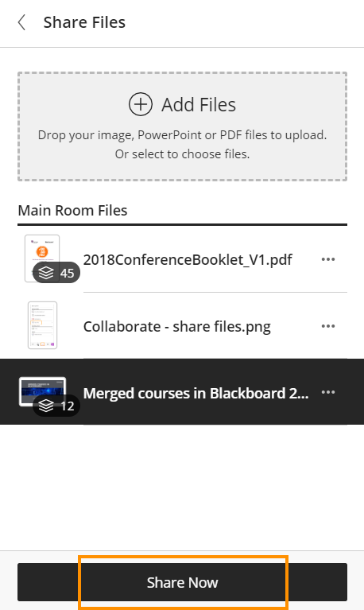Screen dimensions: 364x610
Task: Select the 2018ConferenceBooklet_V1.pdf thumbnail
Action: [42, 258]
